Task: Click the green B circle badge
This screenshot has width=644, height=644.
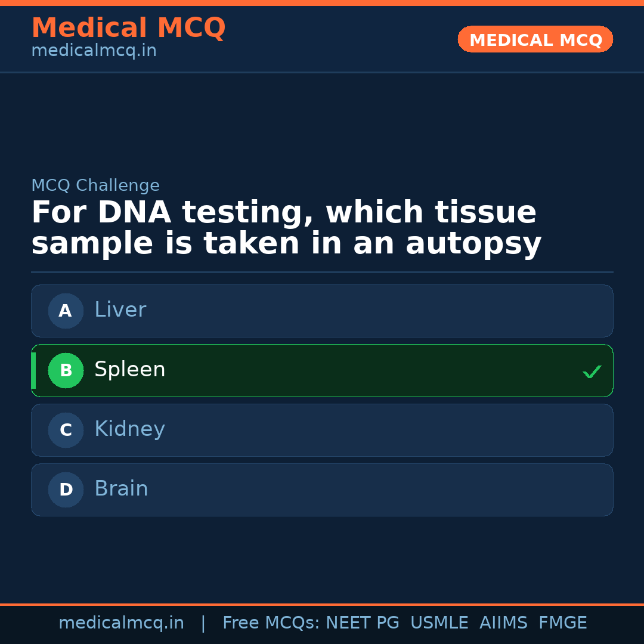Action: point(66,370)
